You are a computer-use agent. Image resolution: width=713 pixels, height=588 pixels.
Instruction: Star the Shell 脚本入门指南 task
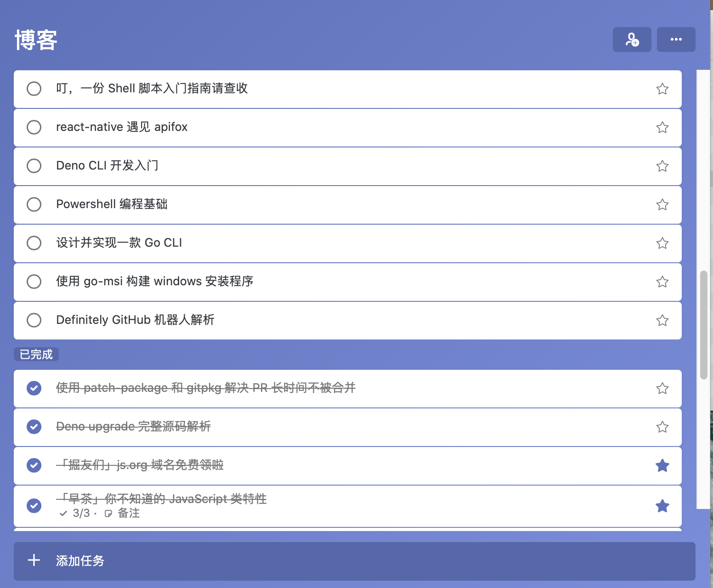click(662, 89)
